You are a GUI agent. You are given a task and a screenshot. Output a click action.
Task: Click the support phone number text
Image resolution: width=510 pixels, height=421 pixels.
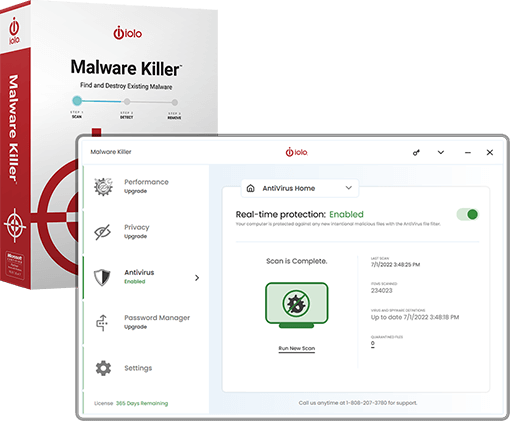pos(367,403)
